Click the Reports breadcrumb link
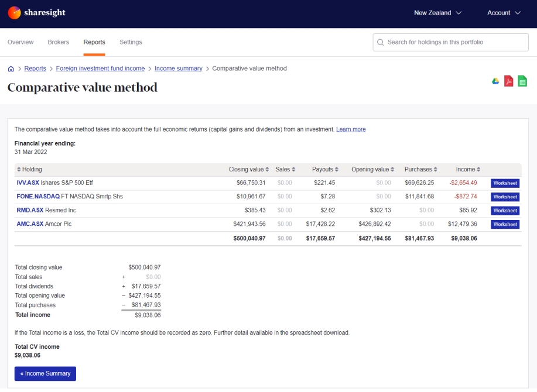This screenshot has height=392, width=537. click(35, 69)
